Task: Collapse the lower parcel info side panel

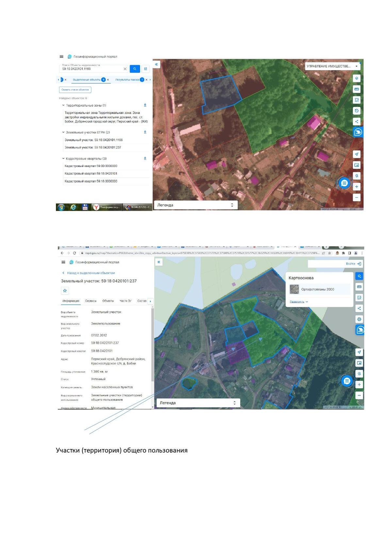Action: tap(159, 262)
